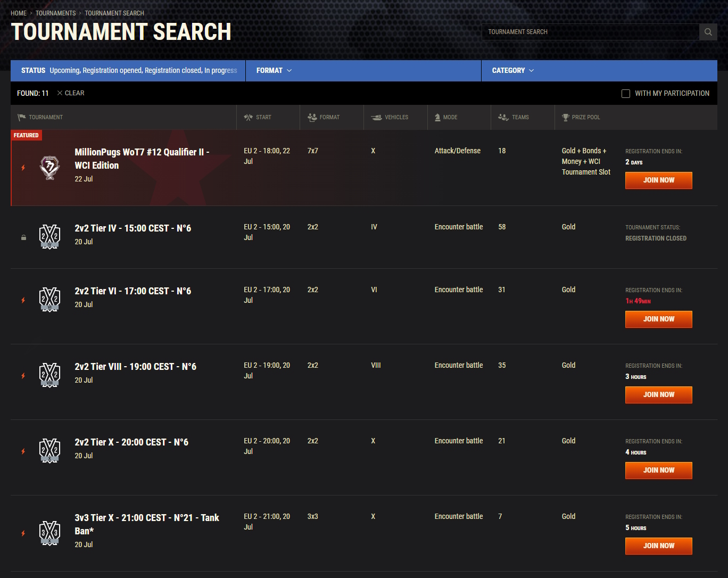Click the chess piece icon in Mode header
728x578 pixels.
pos(437,117)
